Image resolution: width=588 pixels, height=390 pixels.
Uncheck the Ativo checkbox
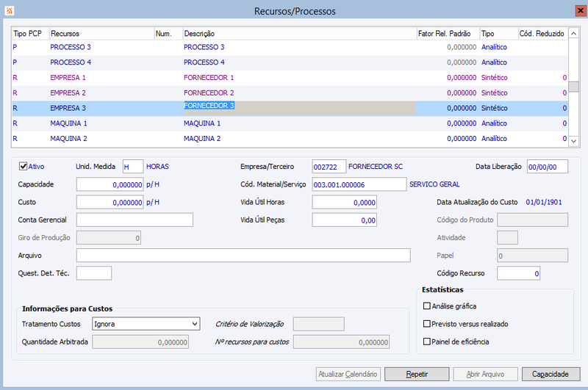[x=24, y=167]
